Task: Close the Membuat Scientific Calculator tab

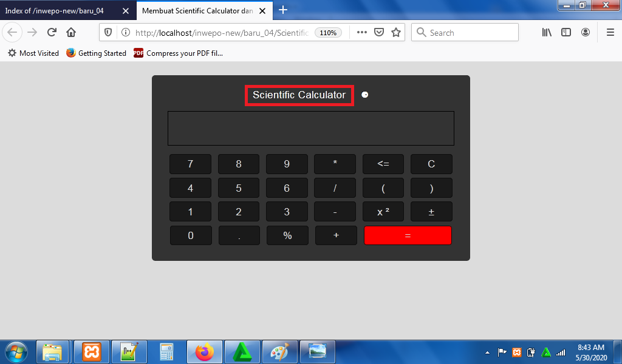Action: point(262,11)
